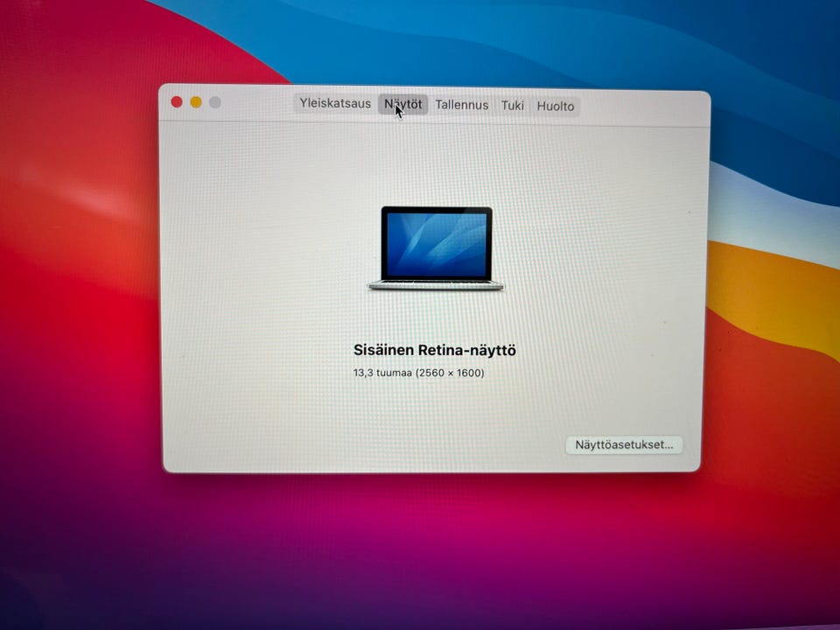Open Näyttöasetukset display preferences

624,444
